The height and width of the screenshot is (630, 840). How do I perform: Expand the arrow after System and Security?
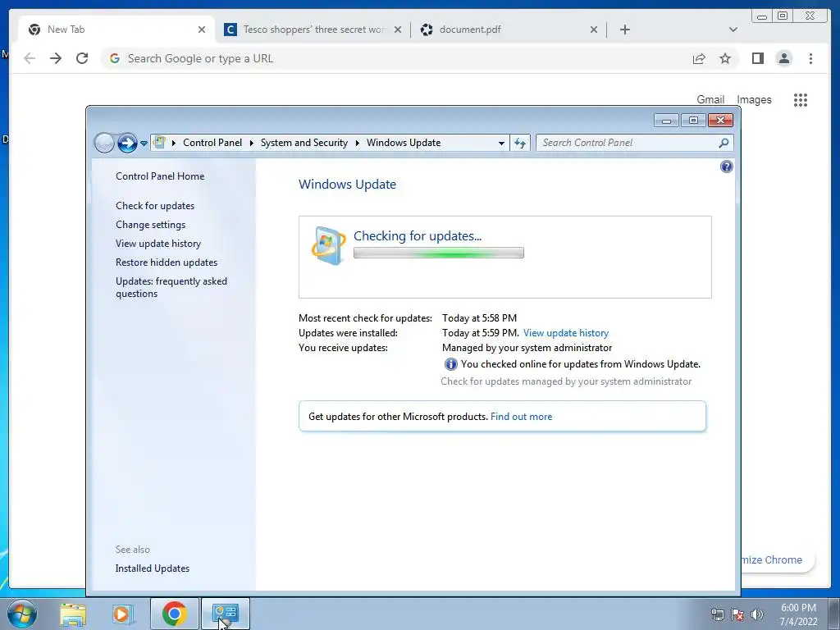(357, 143)
